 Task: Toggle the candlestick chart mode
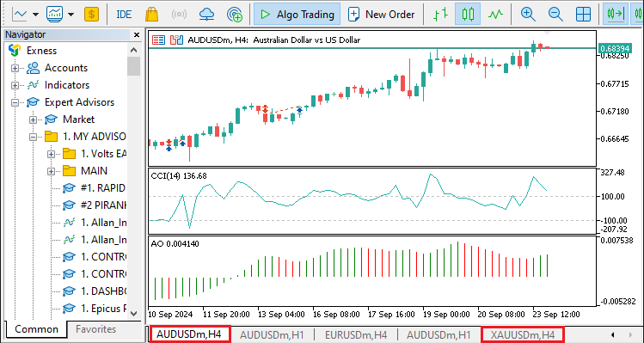click(468, 15)
